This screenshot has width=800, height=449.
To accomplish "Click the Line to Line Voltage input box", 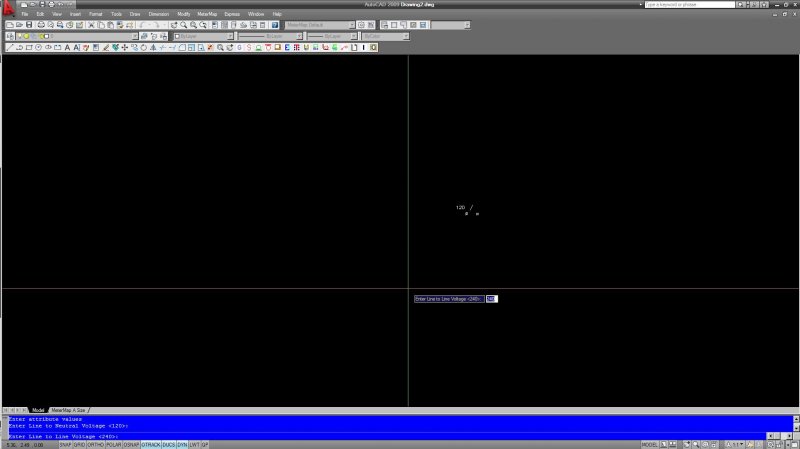I will 491,299.
